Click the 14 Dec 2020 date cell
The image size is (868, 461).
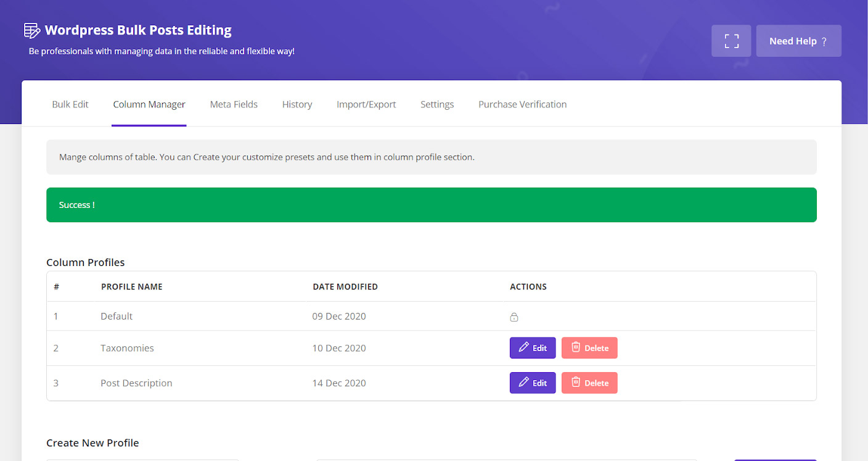click(339, 383)
